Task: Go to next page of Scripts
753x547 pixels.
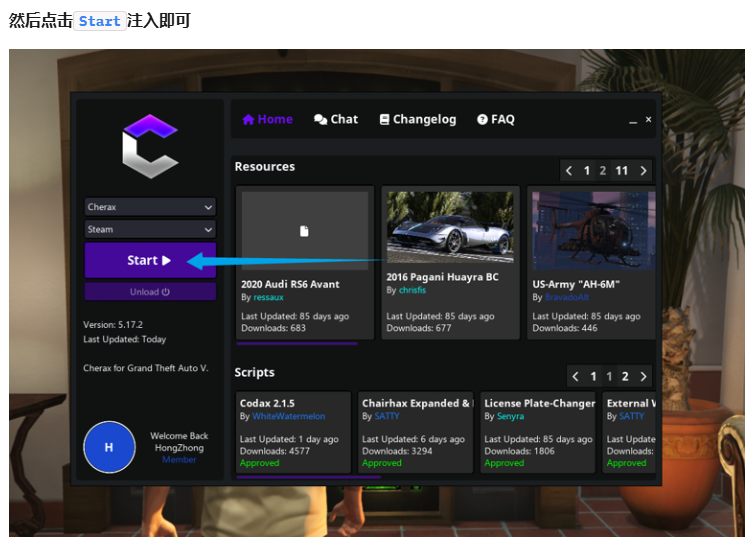Action: pyautogui.click(x=643, y=377)
